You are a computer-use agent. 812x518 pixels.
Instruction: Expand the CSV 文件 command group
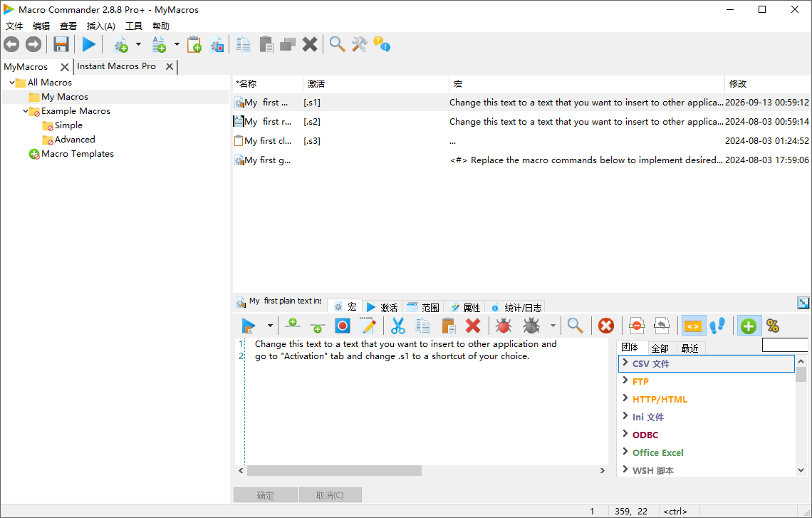tap(625, 363)
